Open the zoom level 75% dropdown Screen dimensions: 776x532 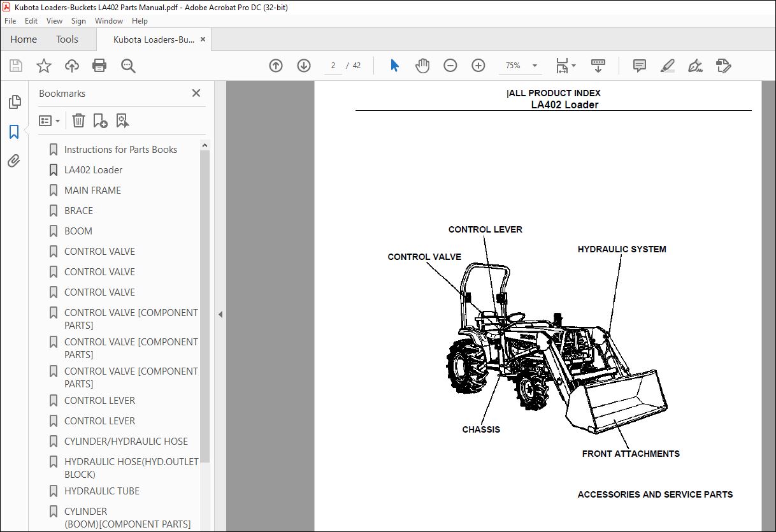(533, 66)
